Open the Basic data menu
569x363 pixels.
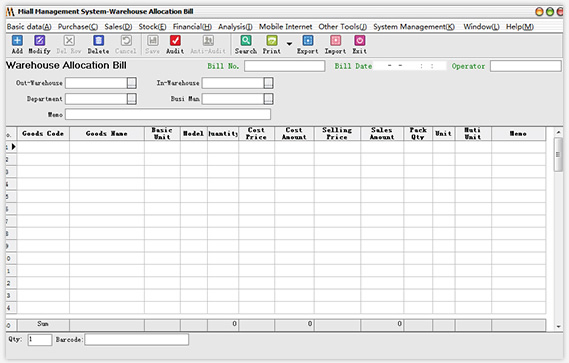tap(29, 27)
